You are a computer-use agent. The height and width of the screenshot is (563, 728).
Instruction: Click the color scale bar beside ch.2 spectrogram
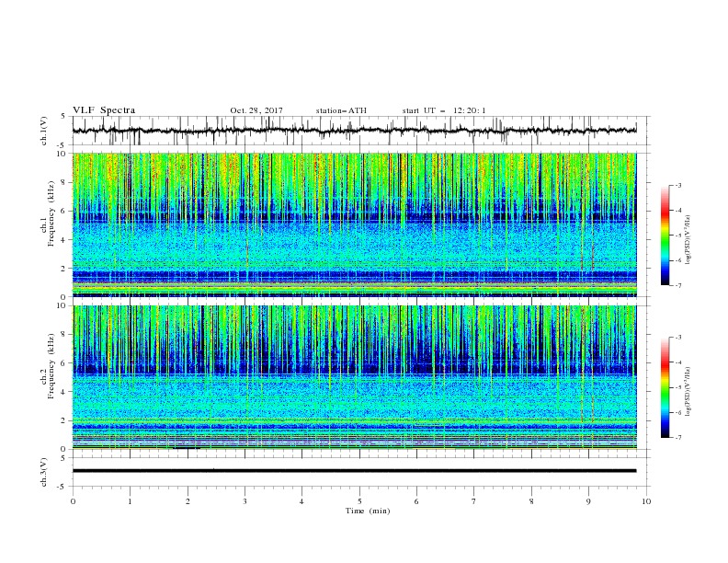click(x=665, y=387)
